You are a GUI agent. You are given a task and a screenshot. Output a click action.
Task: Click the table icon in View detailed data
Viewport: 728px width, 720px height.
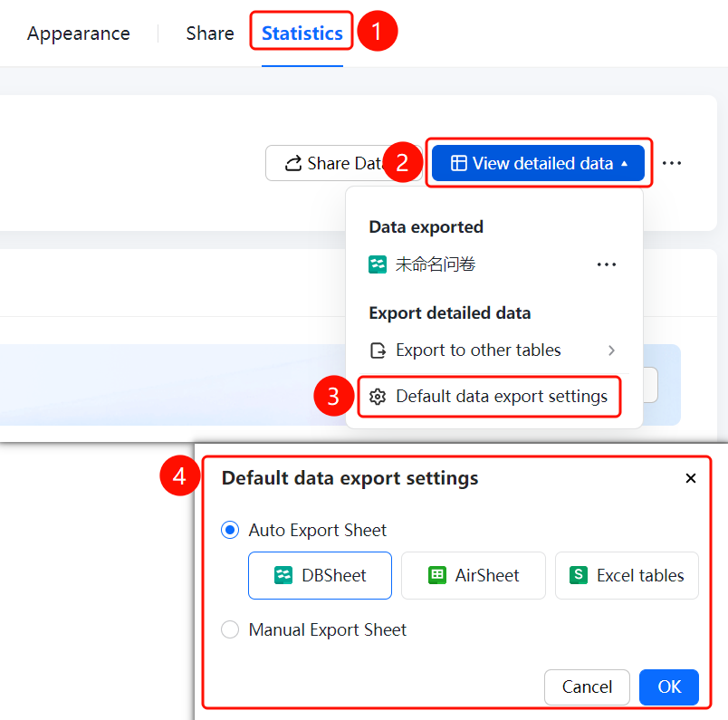tap(459, 163)
